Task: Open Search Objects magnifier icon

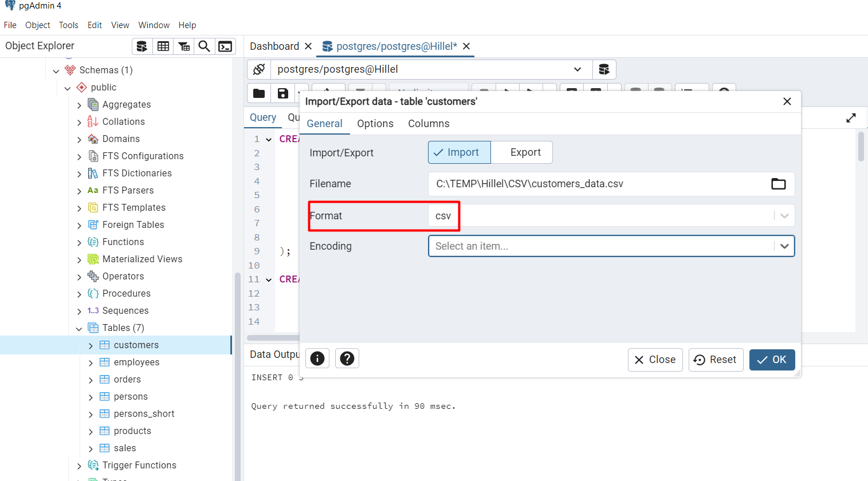Action: [204, 46]
